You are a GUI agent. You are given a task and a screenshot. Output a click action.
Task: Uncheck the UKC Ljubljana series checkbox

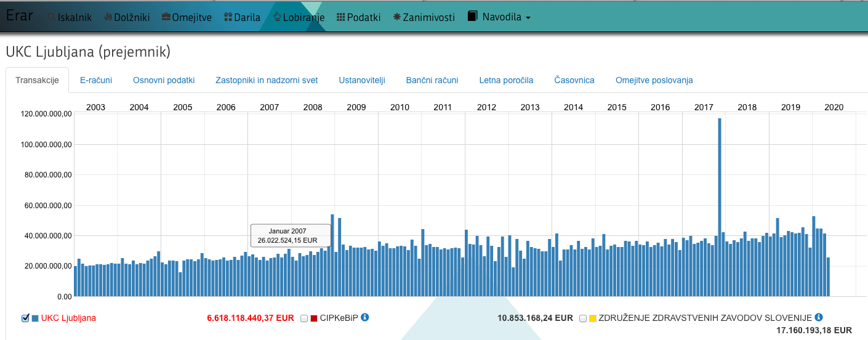tap(25, 318)
